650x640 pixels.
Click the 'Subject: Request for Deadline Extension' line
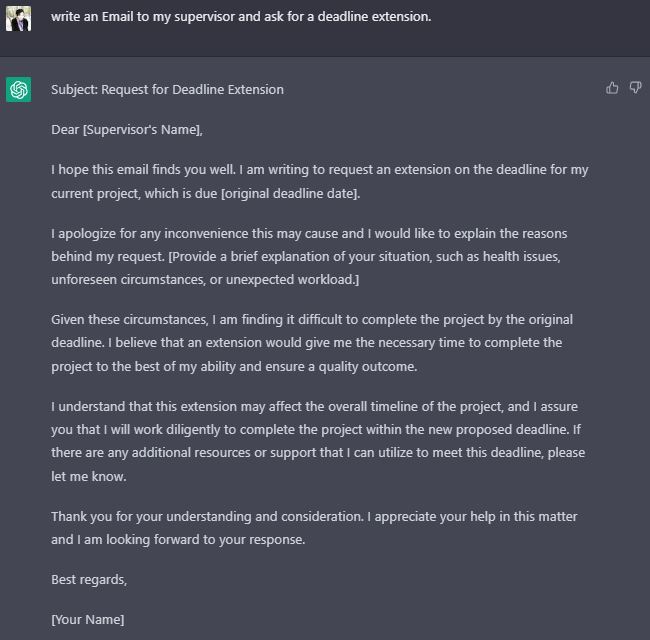click(167, 90)
